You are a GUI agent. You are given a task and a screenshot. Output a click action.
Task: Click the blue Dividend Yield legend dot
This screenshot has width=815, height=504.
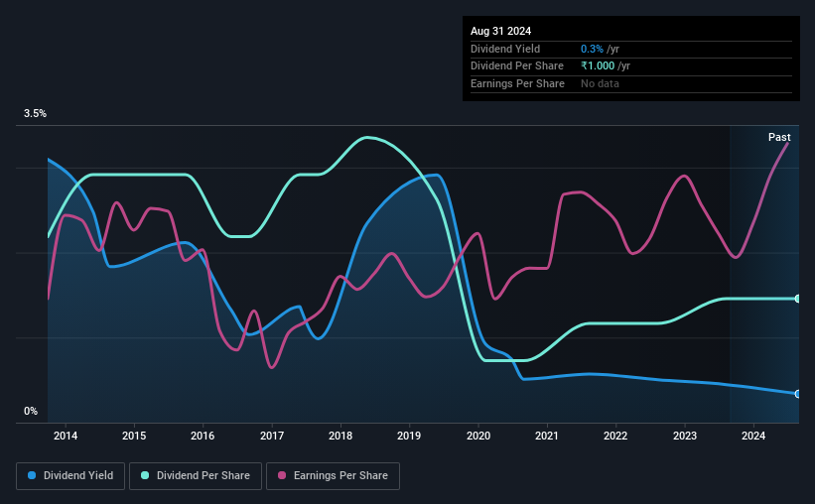point(32,475)
